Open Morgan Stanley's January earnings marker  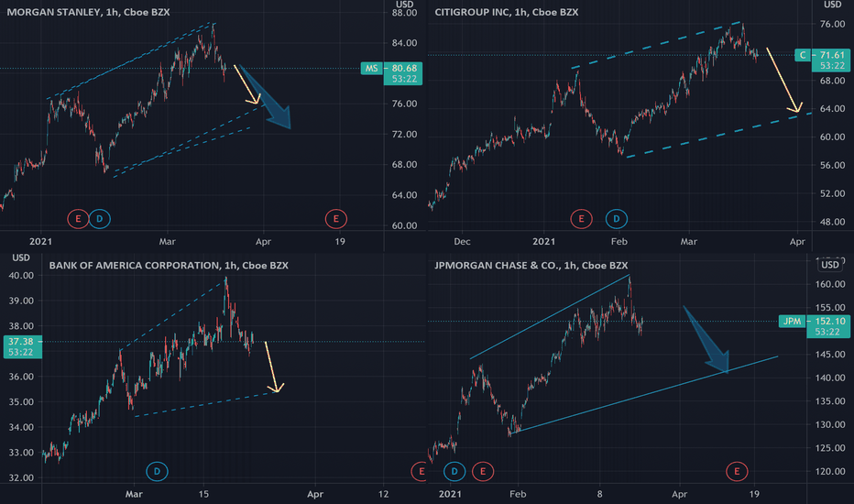(x=78, y=219)
